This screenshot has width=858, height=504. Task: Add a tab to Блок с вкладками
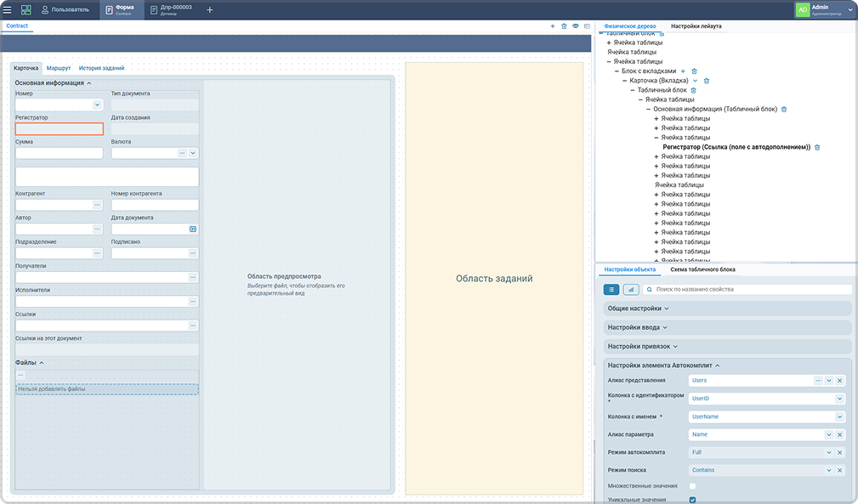point(683,71)
